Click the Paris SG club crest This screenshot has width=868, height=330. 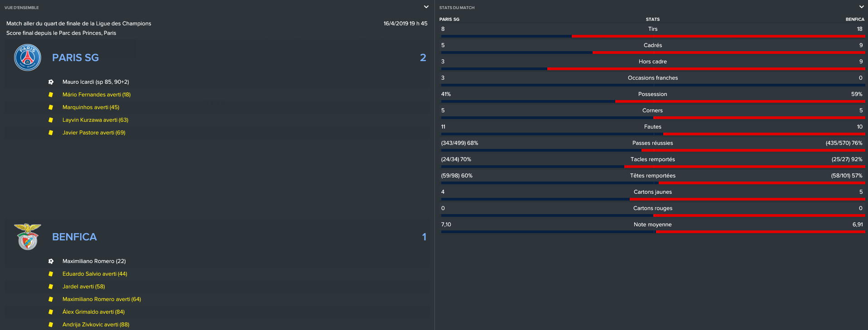tap(28, 57)
